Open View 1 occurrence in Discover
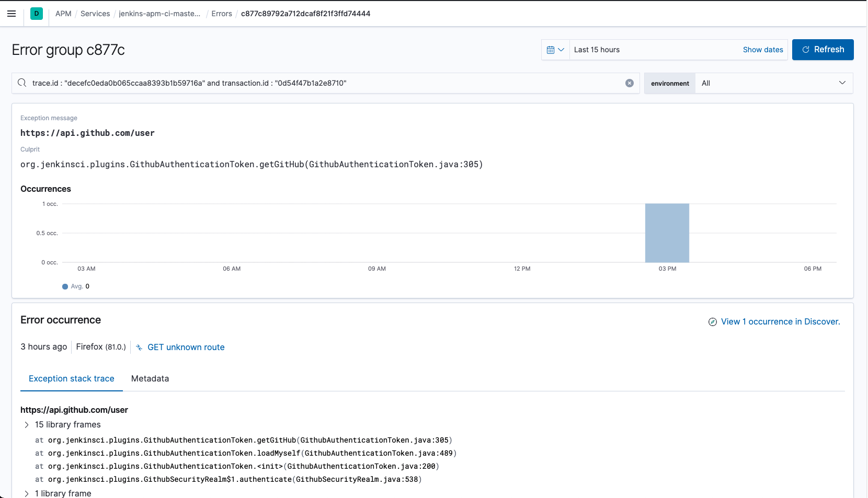 coord(780,321)
